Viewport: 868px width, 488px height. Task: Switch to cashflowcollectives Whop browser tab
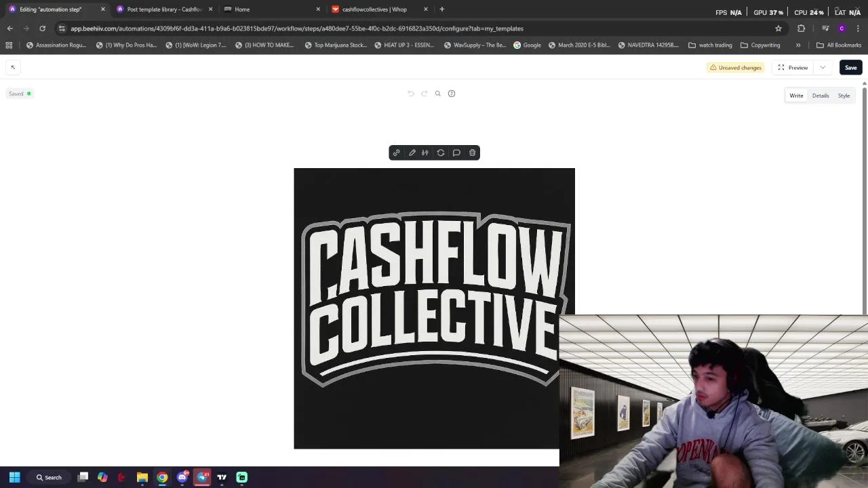(378, 9)
